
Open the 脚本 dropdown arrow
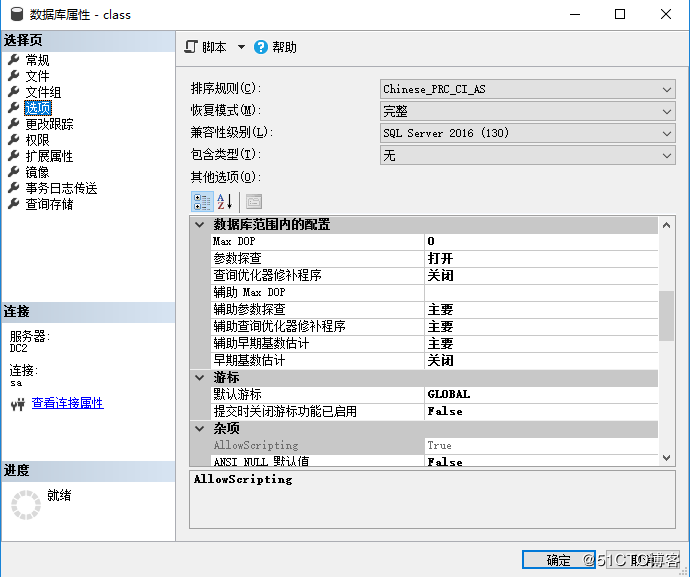241,47
